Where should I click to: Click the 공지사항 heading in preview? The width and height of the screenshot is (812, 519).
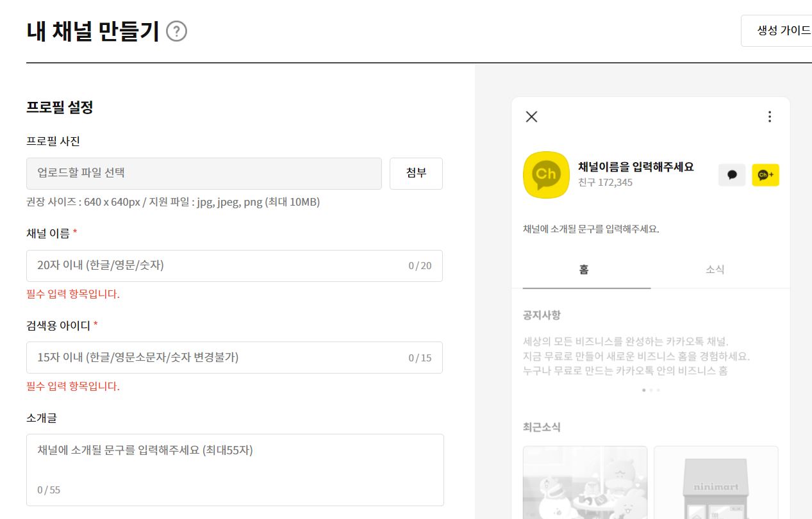point(542,315)
